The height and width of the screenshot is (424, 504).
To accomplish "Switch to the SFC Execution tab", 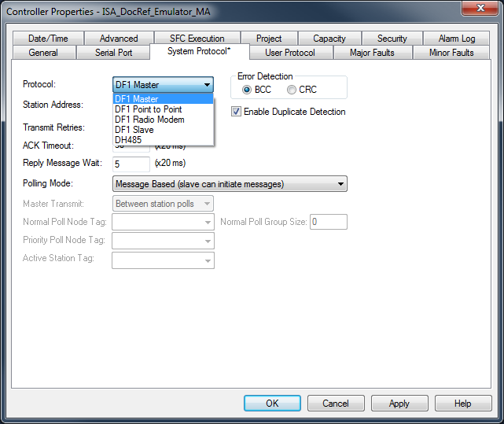I will coord(197,39).
